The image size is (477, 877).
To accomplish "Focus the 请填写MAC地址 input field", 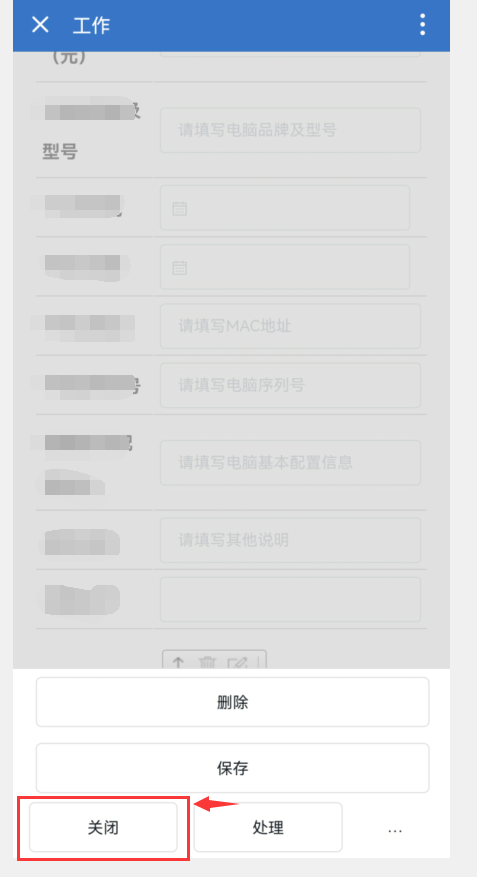I will [x=290, y=326].
